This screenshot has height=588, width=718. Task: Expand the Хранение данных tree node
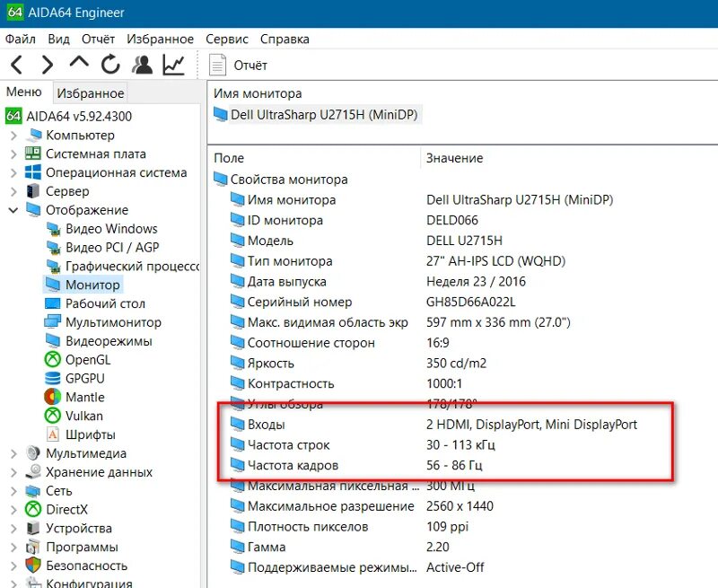[13, 472]
